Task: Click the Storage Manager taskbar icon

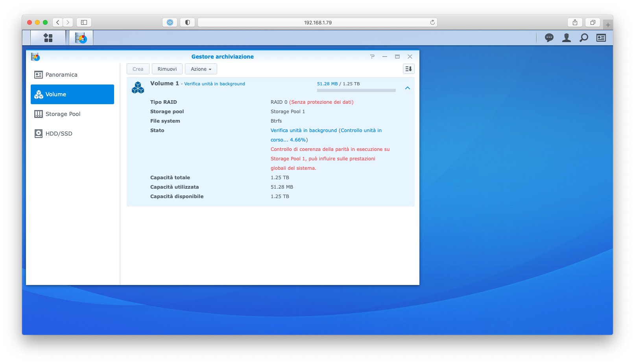Action: click(x=81, y=38)
